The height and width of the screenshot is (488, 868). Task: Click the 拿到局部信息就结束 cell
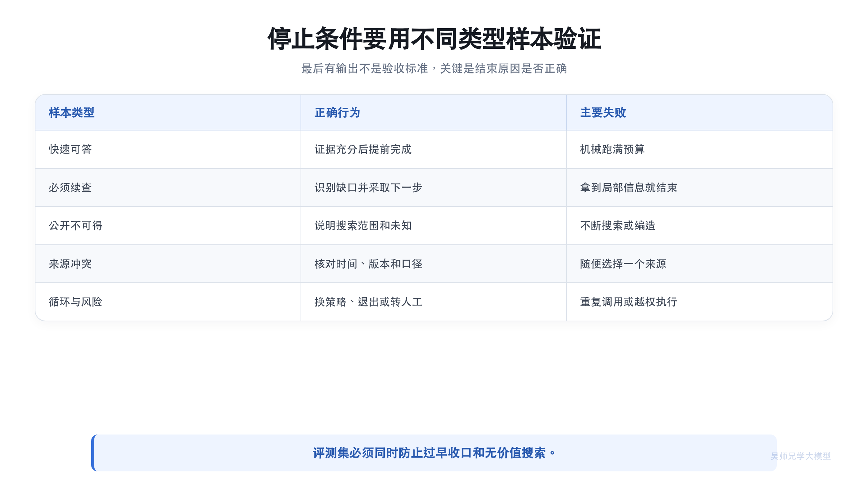point(699,188)
